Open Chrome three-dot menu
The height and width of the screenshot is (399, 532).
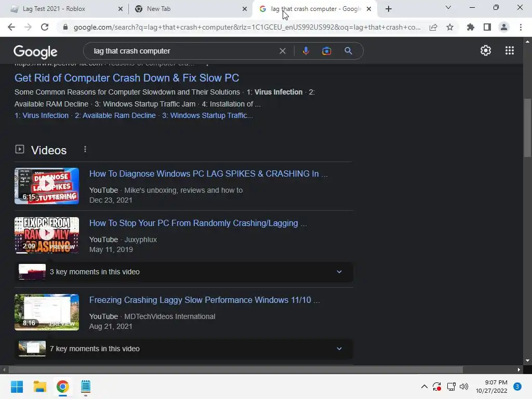[x=521, y=27]
